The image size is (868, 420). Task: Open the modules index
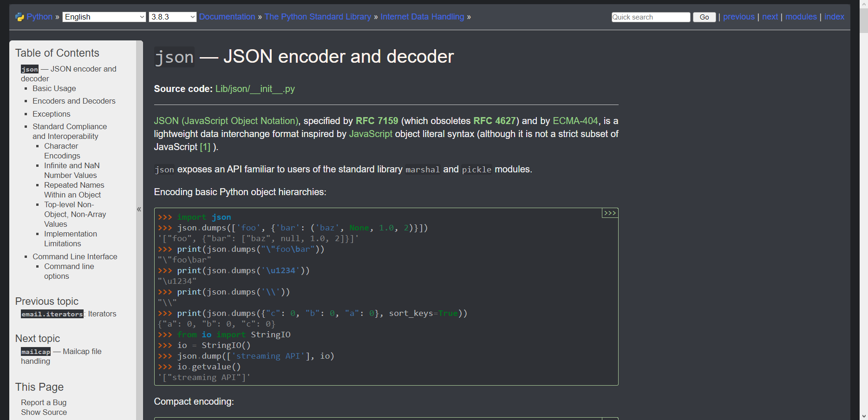(801, 17)
